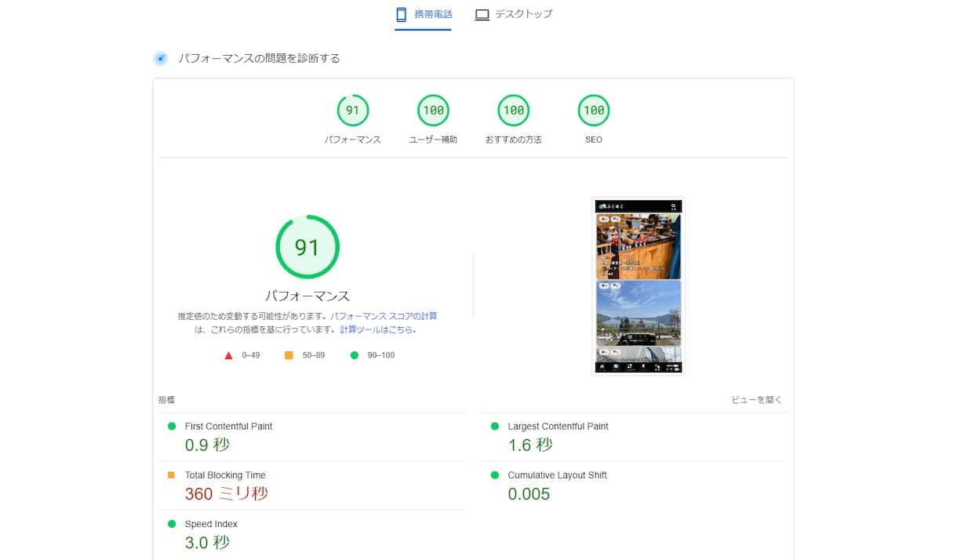Click the 0.9 秒 value
Image resolution: width=957 pixels, height=560 pixels.
coord(207,445)
